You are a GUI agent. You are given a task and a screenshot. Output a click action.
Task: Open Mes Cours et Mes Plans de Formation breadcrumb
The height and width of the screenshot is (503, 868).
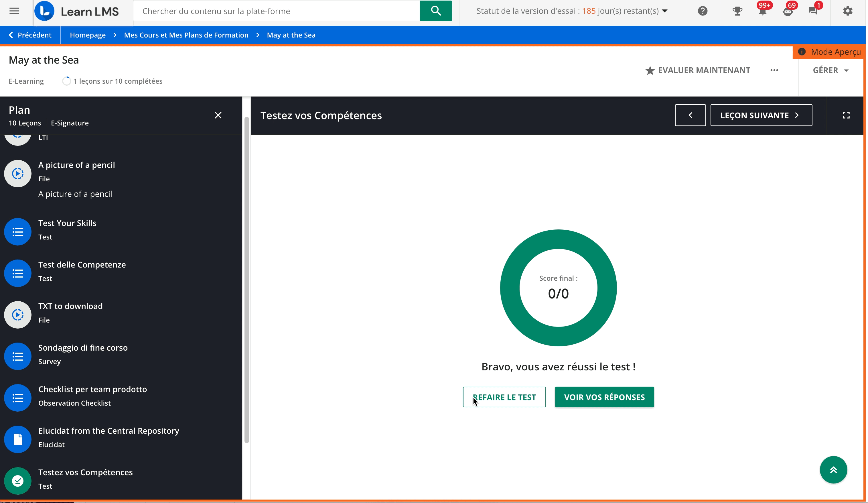tap(186, 35)
